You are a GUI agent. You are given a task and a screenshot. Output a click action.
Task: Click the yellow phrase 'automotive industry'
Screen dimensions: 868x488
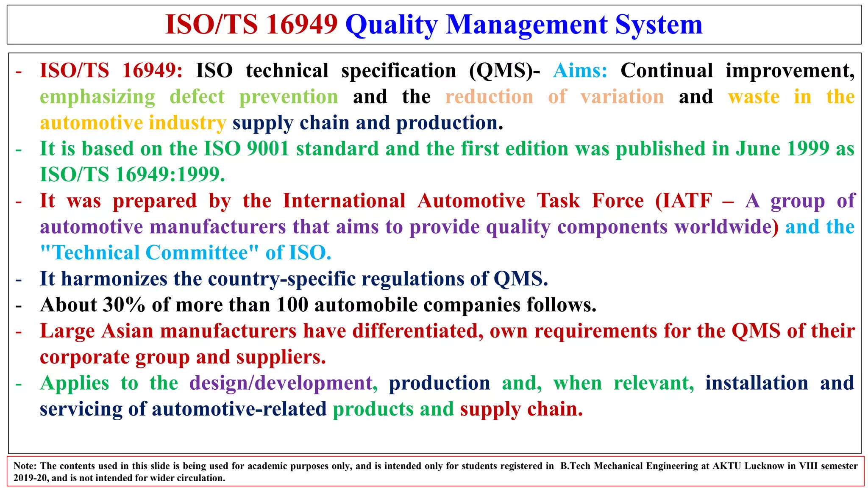(x=133, y=123)
